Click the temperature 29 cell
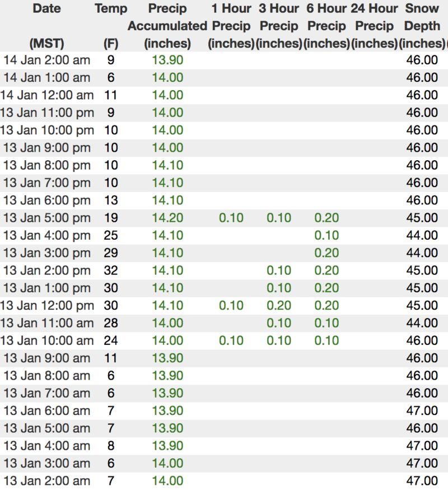The height and width of the screenshot is (490, 448). click(x=111, y=253)
